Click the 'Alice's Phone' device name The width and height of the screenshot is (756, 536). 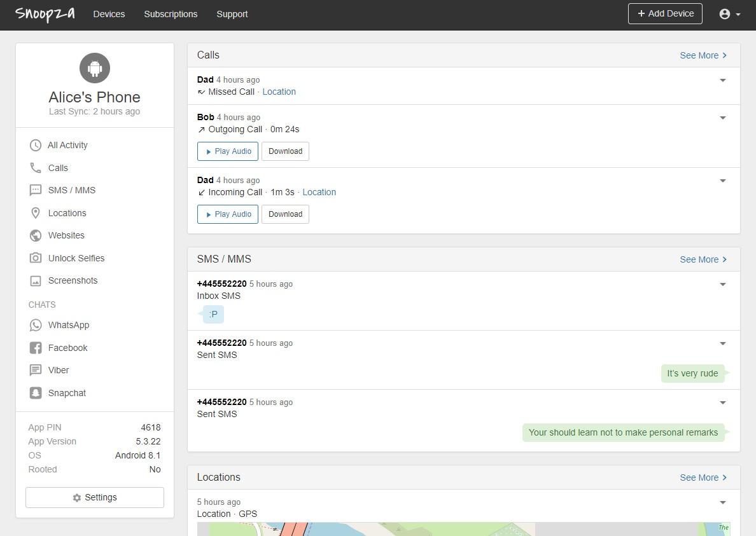(x=94, y=97)
